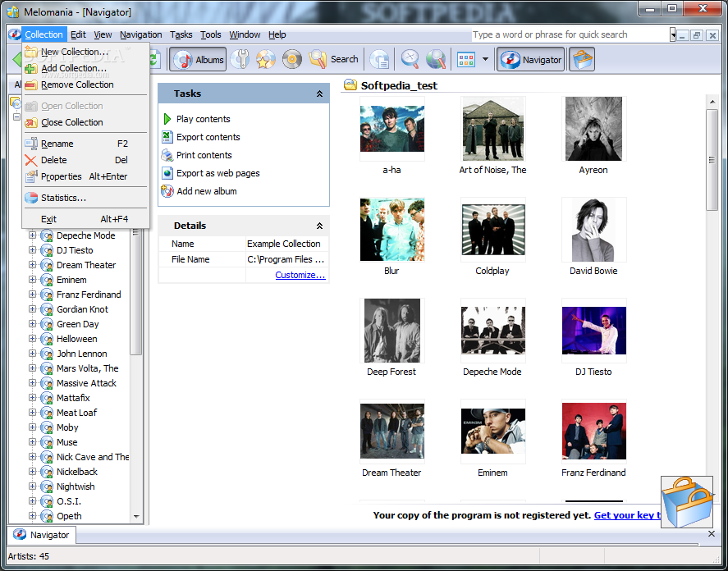Viewport: 728px width, 571px height.
Task: Choose Add Collection... from the menu
Action: tap(86, 68)
